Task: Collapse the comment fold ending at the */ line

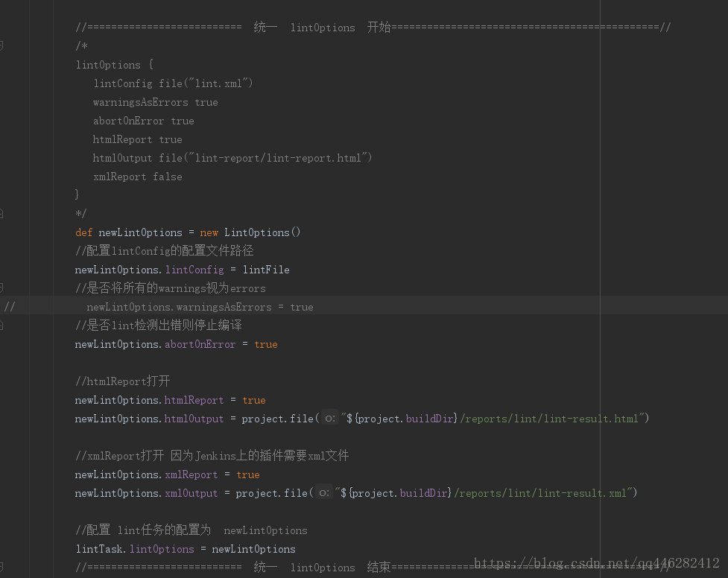Action: (1, 214)
